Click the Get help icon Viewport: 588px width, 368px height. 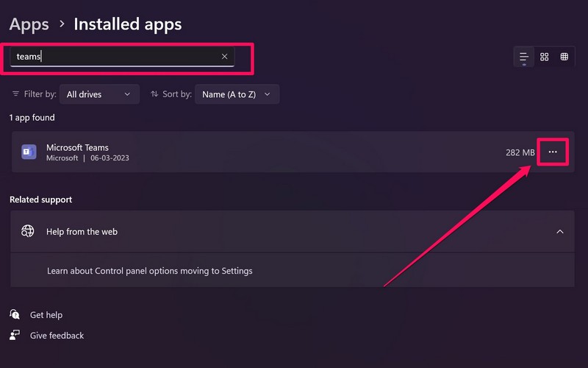[x=15, y=314]
